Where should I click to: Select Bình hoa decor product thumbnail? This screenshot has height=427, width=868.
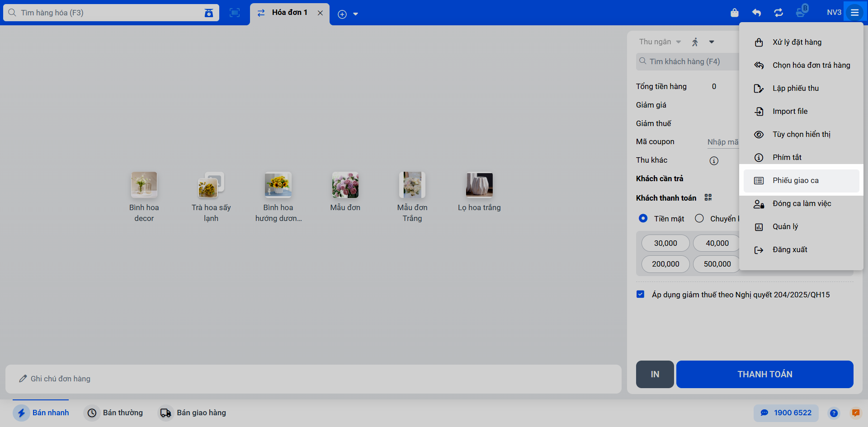click(x=144, y=185)
